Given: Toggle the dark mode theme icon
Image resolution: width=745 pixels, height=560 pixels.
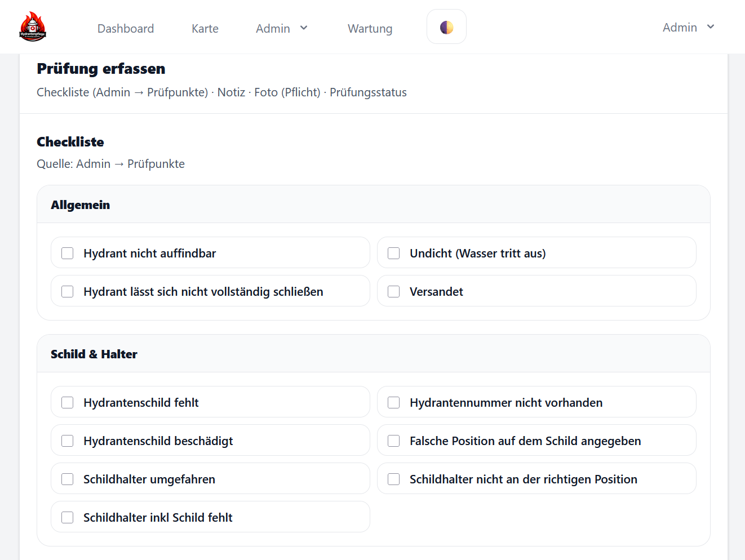Looking at the screenshot, I should pyautogui.click(x=446, y=26).
